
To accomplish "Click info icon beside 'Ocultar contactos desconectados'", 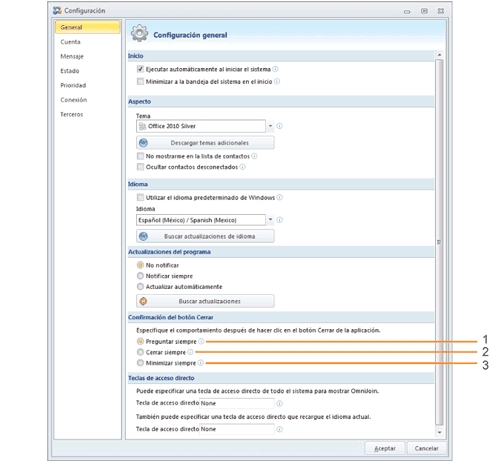I will coord(243,167).
